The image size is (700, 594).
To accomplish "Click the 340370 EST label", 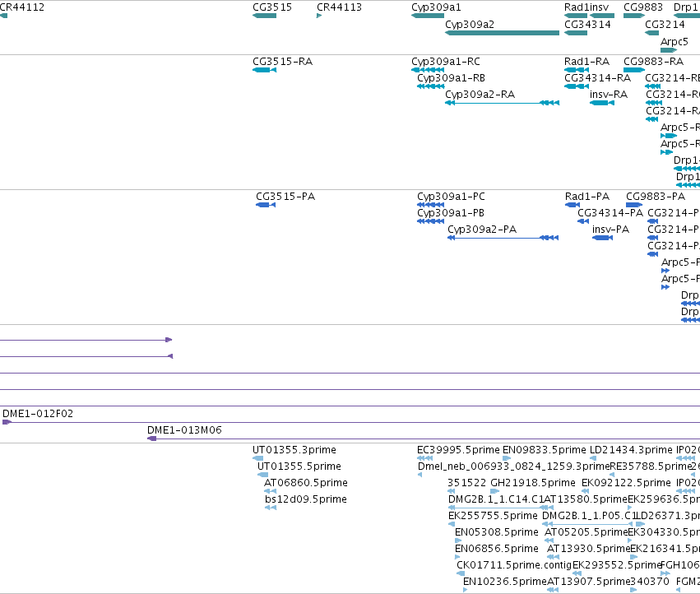I will (650, 581).
